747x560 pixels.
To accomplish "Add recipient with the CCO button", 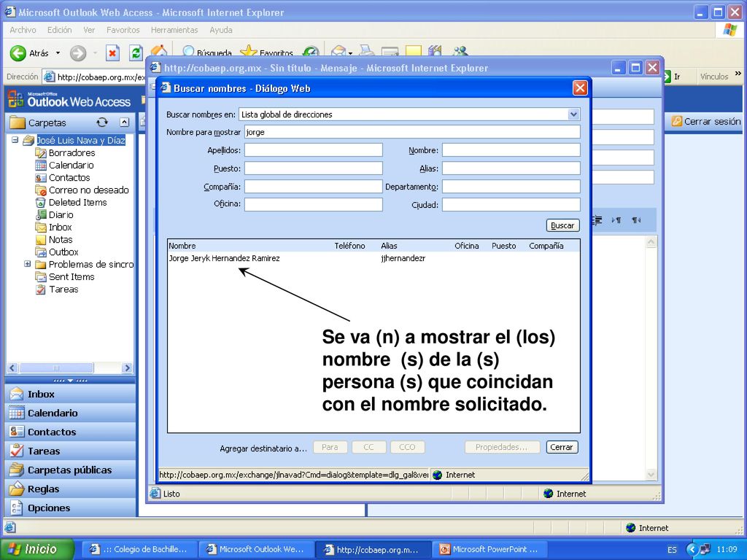I will point(407,447).
